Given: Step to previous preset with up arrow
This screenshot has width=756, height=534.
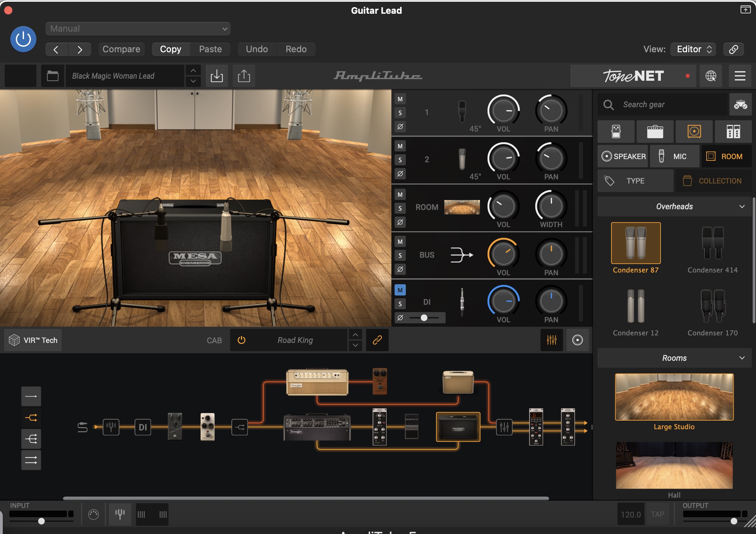Looking at the screenshot, I should (193, 70).
